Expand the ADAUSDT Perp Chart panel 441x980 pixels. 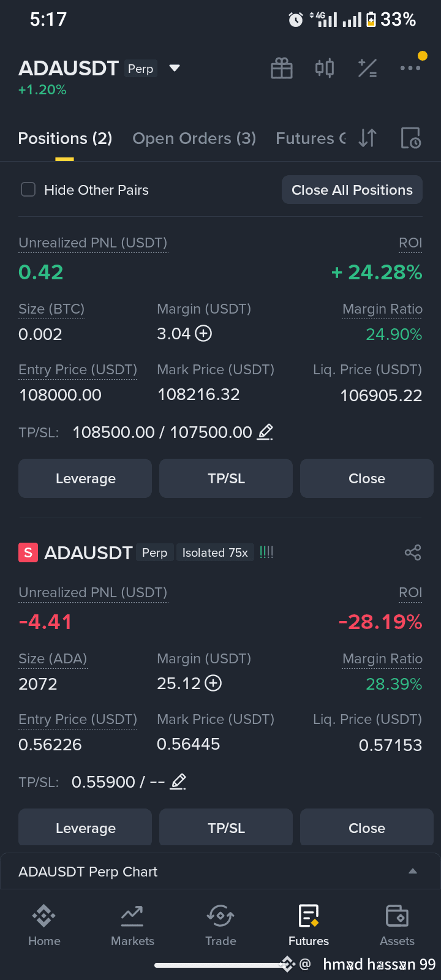point(413,872)
